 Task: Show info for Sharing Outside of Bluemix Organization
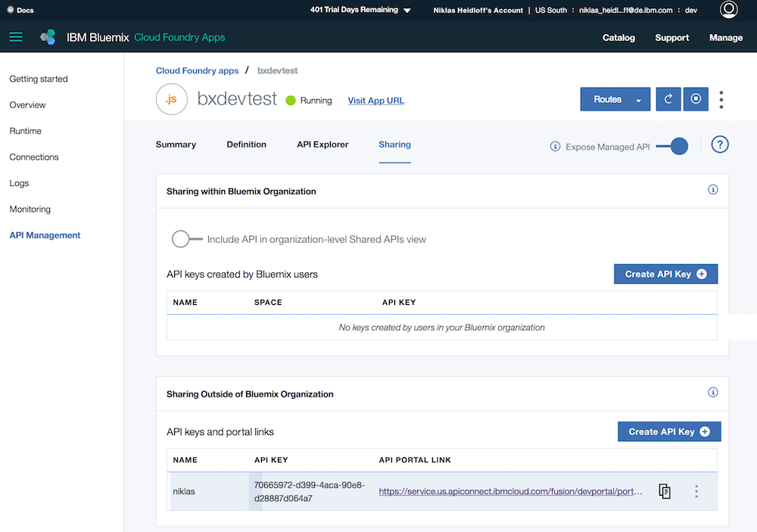click(712, 393)
